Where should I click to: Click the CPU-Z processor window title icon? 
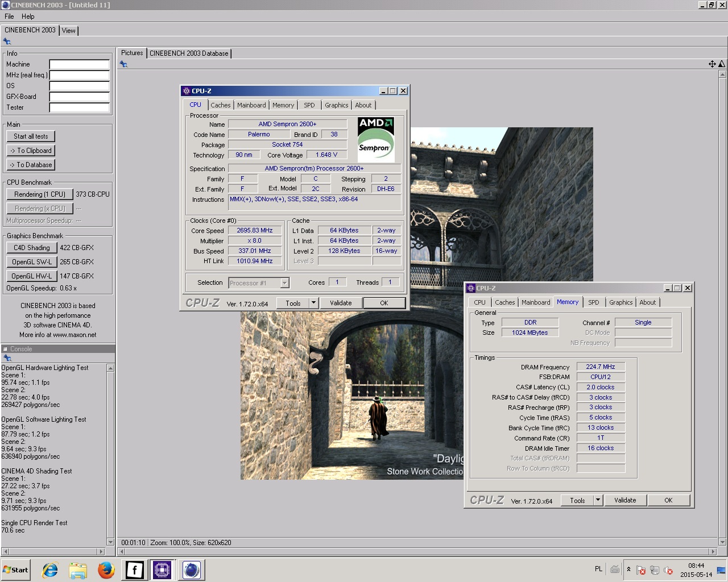point(187,91)
